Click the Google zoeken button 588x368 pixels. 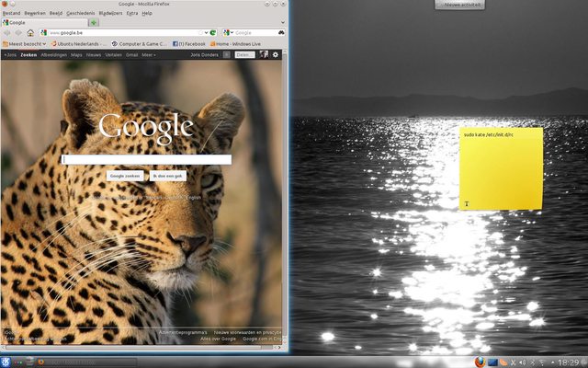click(125, 176)
